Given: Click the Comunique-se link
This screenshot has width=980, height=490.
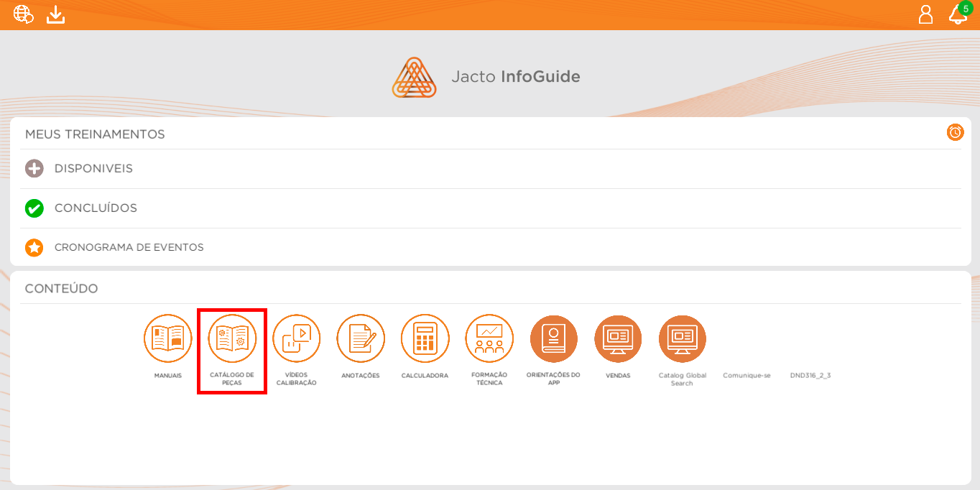Looking at the screenshot, I should pos(746,376).
